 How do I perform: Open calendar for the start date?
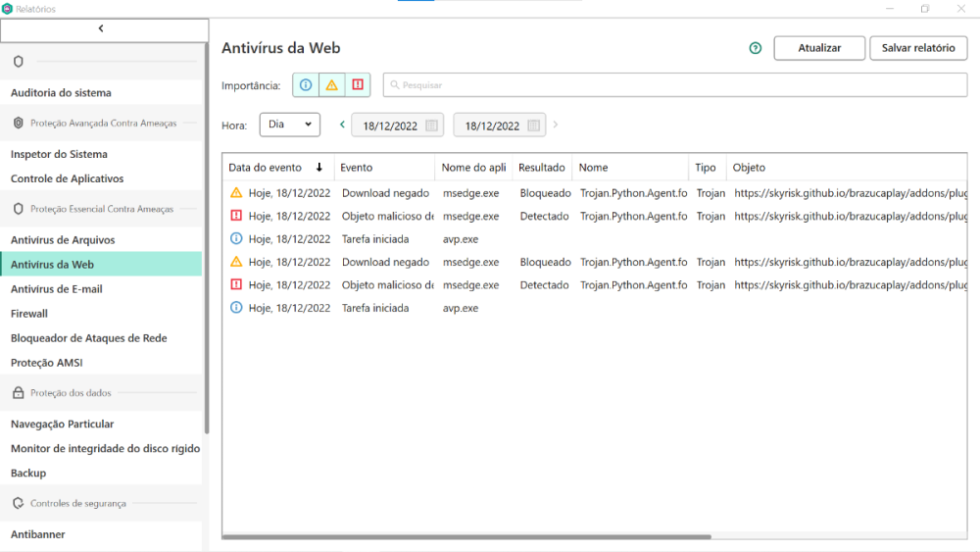click(431, 125)
